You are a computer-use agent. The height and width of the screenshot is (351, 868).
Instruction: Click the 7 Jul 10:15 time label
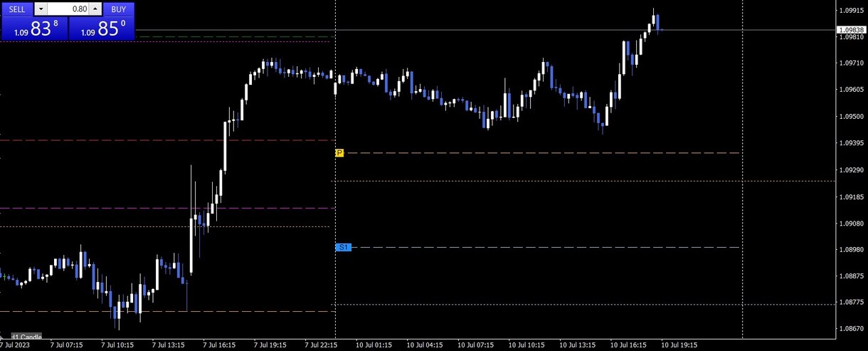point(117,345)
